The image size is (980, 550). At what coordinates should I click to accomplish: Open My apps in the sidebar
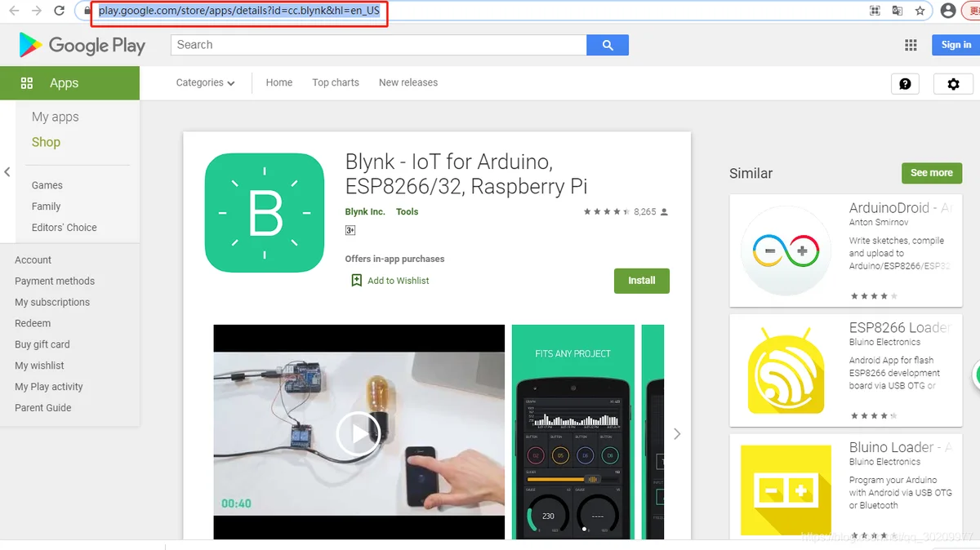pyautogui.click(x=56, y=117)
